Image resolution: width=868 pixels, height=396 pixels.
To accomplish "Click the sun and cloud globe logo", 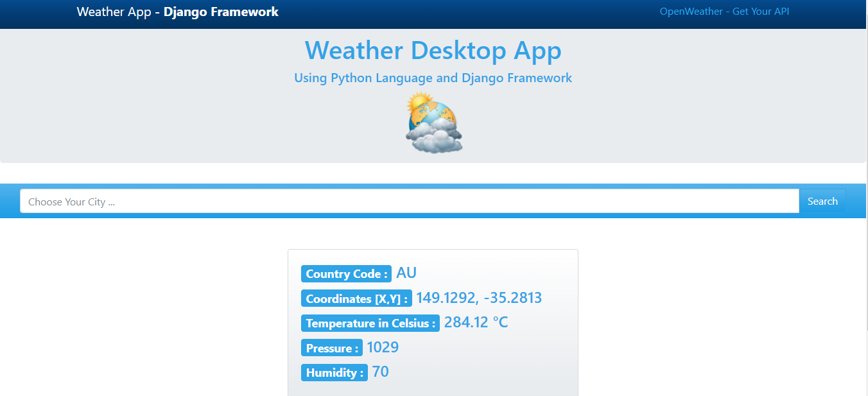I will point(434,123).
